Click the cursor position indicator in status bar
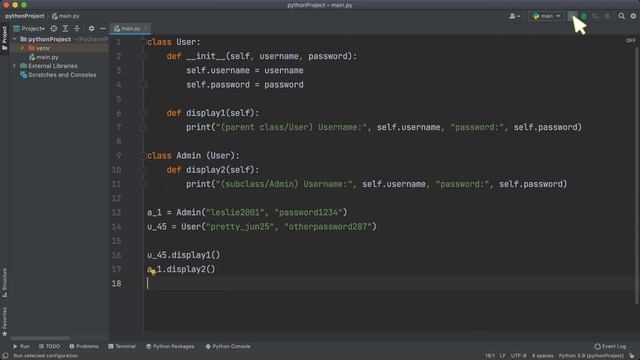 (490, 356)
